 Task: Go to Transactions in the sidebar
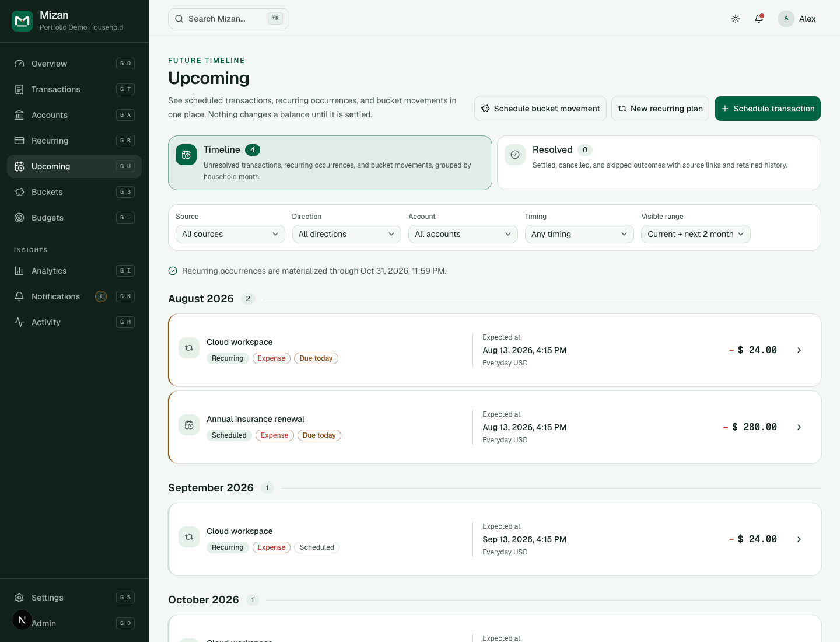click(x=74, y=89)
